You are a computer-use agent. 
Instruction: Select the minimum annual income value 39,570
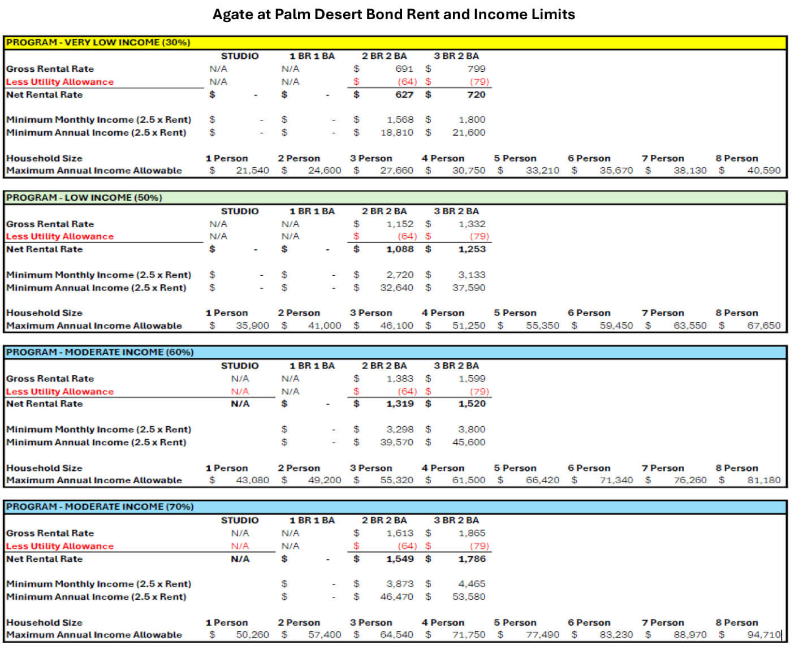[396, 443]
